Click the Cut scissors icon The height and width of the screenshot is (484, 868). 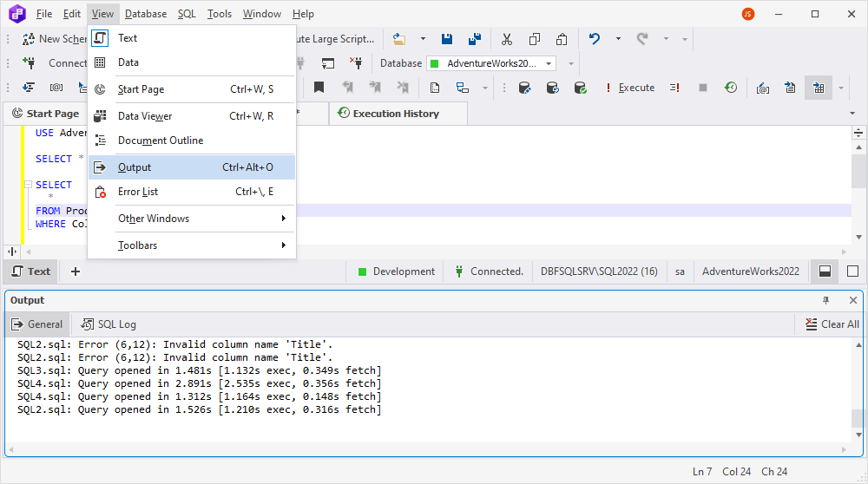pos(507,39)
